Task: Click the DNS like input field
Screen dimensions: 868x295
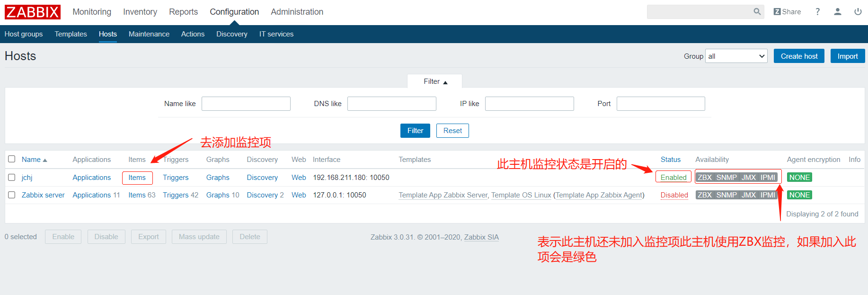Action: coord(392,104)
